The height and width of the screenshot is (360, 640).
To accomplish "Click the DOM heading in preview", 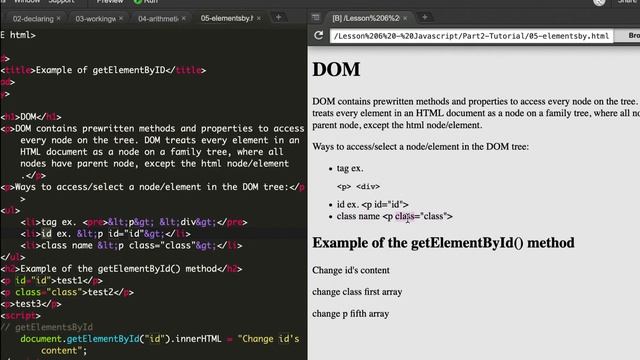I will 336,69.
